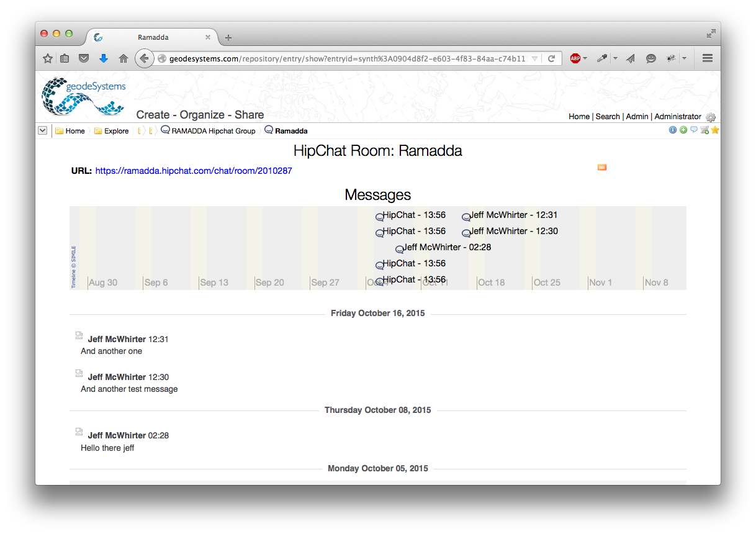Viewport: 756px width, 534px height.
Task: Click the paper plane send icon
Action: [631, 58]
